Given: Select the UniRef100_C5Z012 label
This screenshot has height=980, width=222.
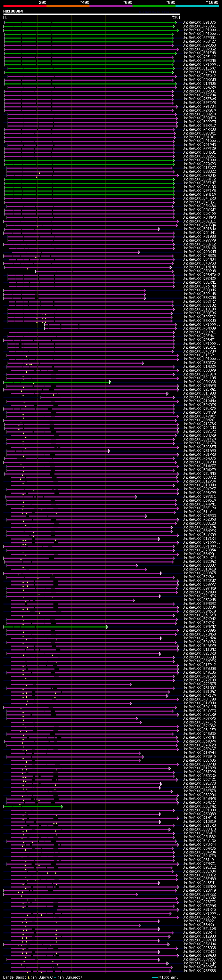Looking at the screenshot, I should [199, 76].
